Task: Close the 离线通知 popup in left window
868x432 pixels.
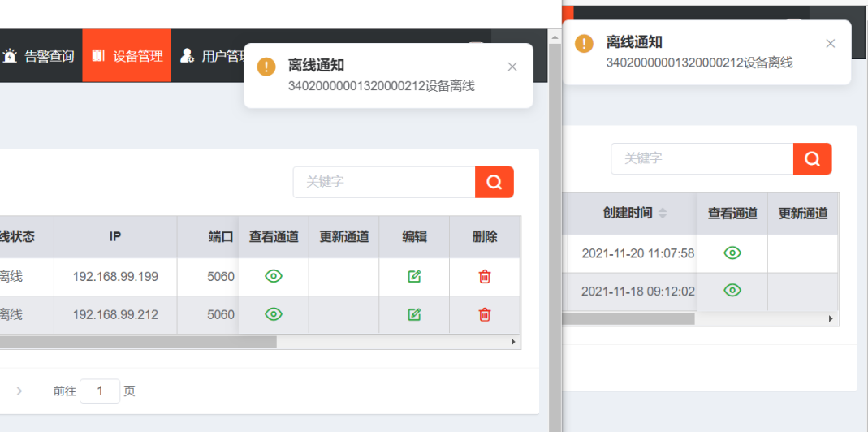Action: click(x=512, y=67)
